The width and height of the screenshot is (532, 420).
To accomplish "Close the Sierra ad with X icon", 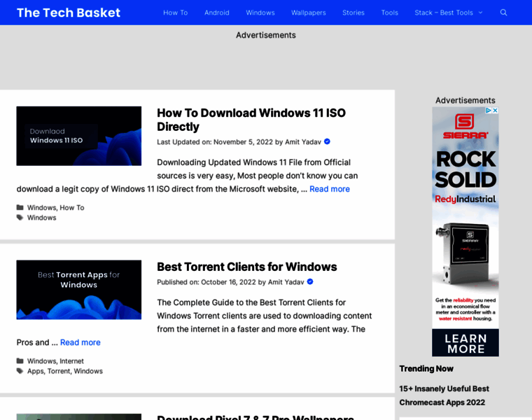I will click(496, 111).
